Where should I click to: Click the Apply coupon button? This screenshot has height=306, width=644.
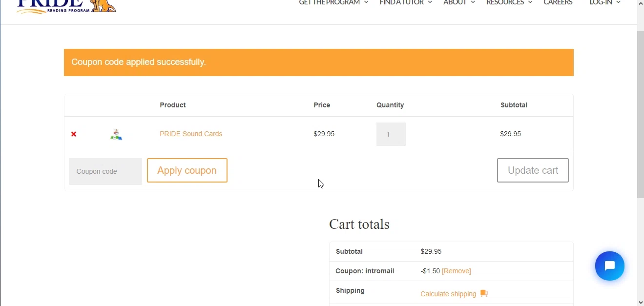point(187,170)
